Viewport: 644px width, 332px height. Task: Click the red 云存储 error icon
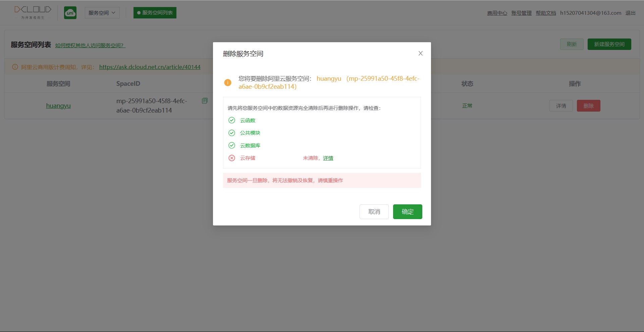232,158
